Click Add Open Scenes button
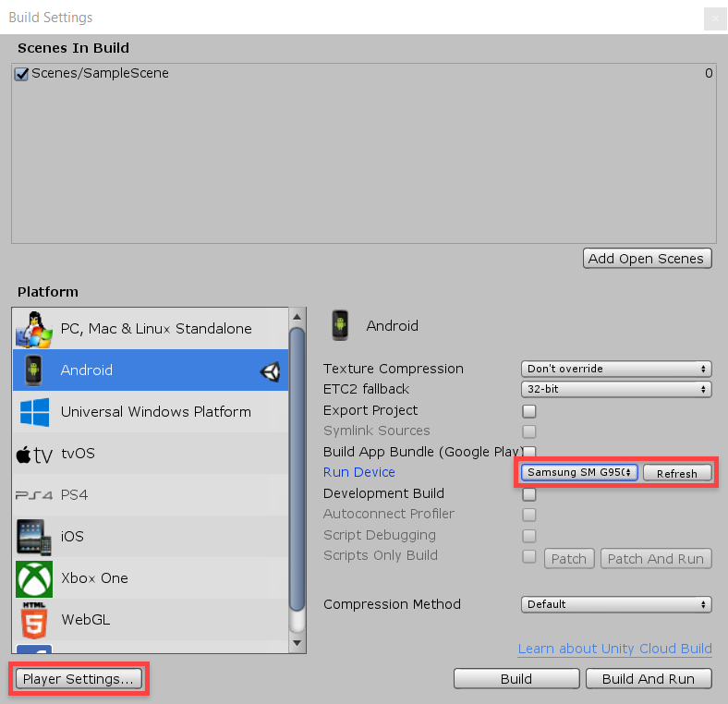 [x=647, y=259]
